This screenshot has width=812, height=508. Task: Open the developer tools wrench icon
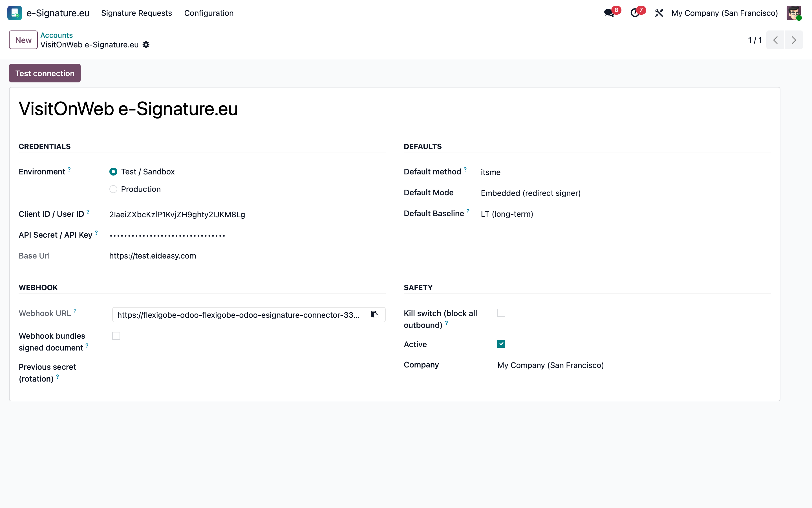659,13
